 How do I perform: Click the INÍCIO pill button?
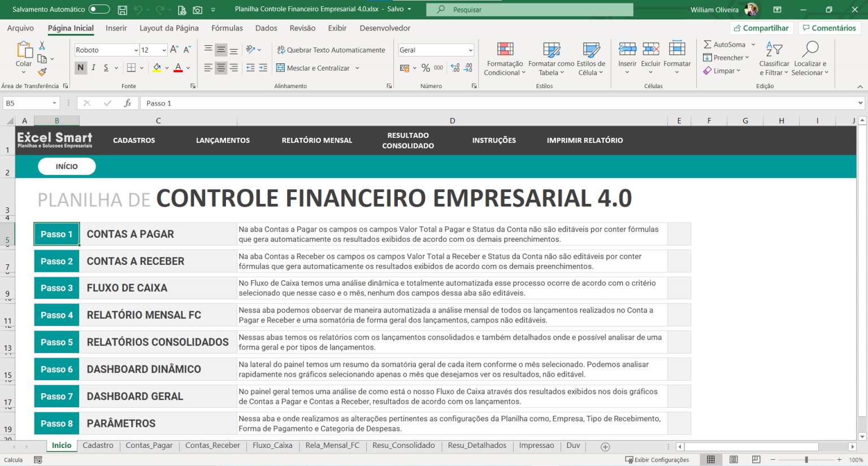click(67, 167)
